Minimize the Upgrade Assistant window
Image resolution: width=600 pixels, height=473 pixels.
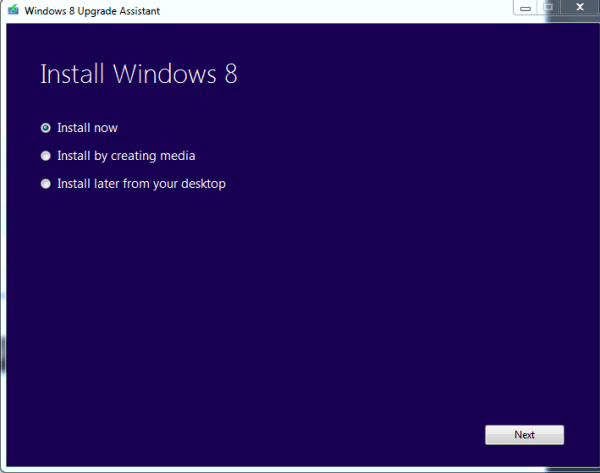pos(525,8)
